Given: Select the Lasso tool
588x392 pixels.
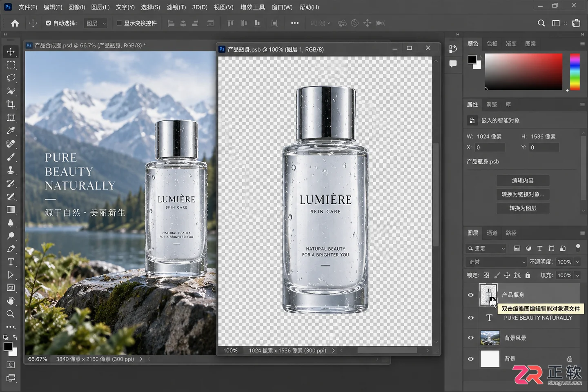Looking at the screenshot, I should 11,78.
